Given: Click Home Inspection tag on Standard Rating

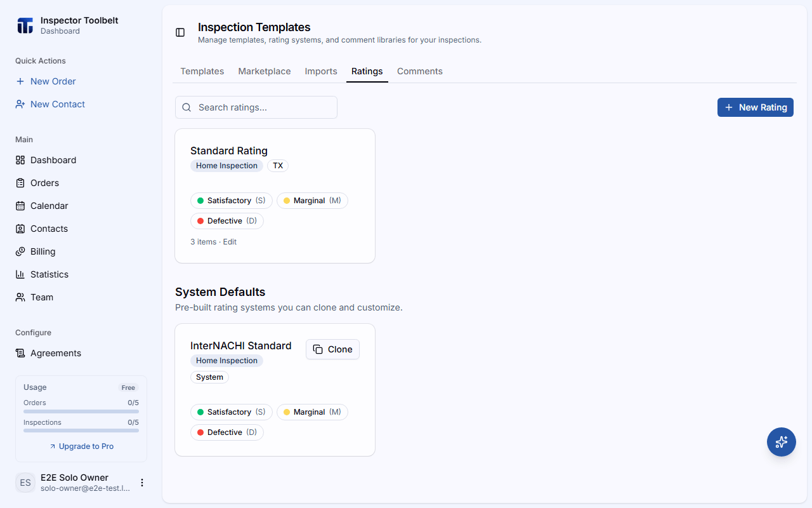Looking at the screenshot, I should (226, 166).
